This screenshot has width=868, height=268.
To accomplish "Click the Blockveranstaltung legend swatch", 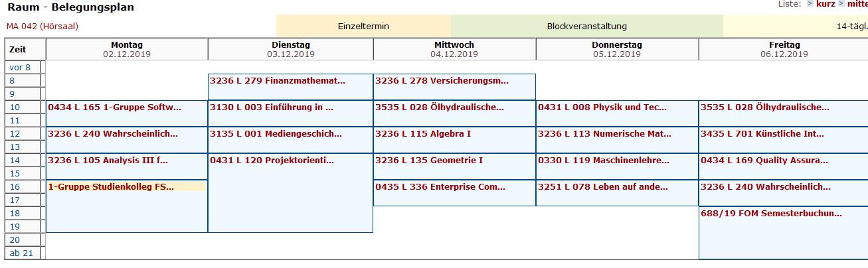I will (586, 27).
